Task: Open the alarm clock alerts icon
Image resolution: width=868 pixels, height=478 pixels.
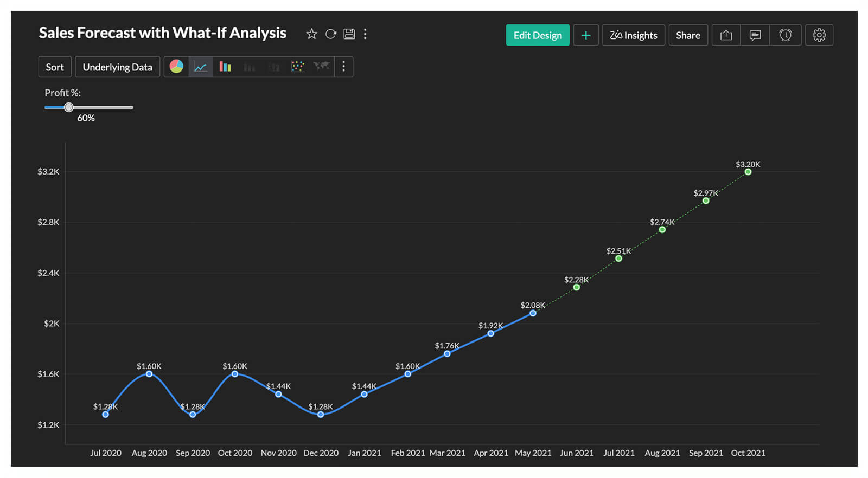Action: [x=785, y=35]
